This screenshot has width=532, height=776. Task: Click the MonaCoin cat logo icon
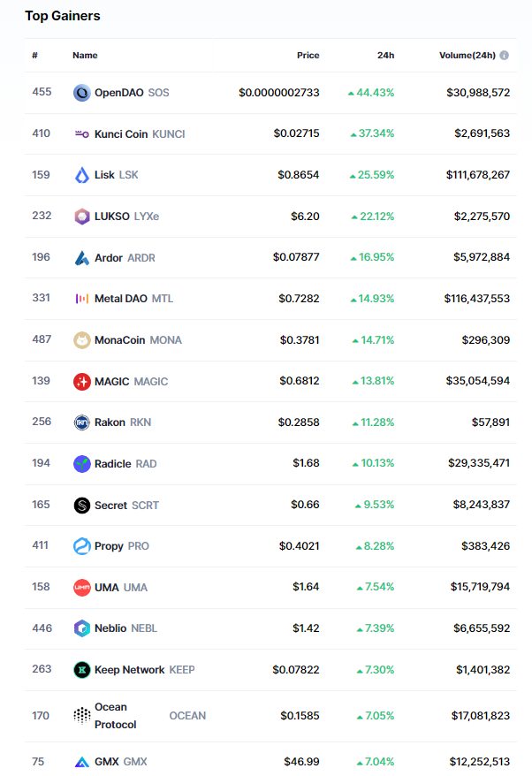pyautogui.click(x=81, y=340)
